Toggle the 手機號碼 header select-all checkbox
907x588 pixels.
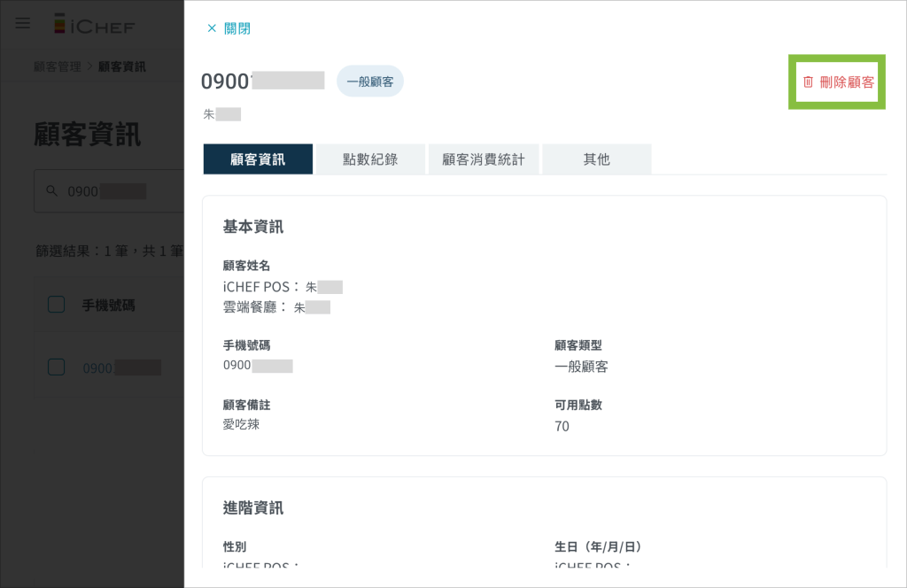point(56,305)
